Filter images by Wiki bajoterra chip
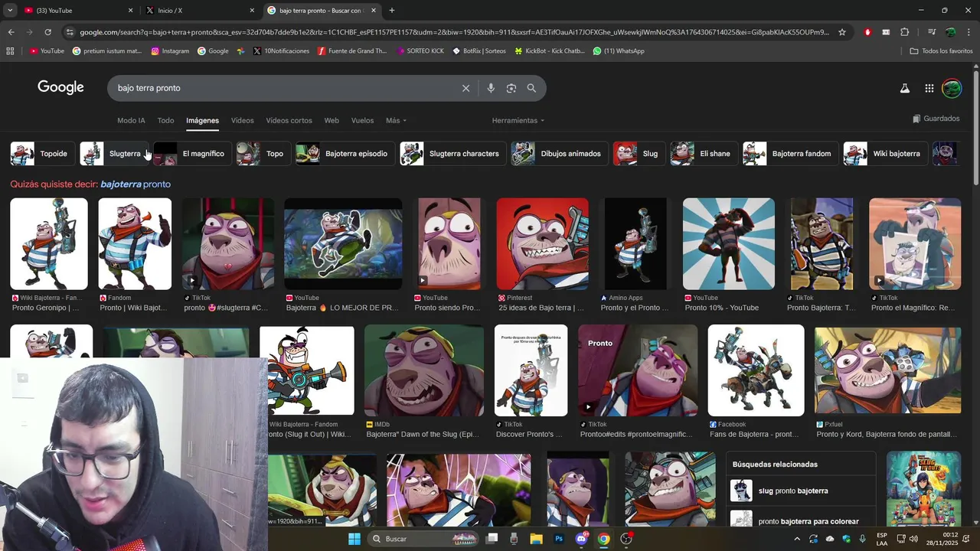Screen dimensions: 980x551 pos(885,153)
